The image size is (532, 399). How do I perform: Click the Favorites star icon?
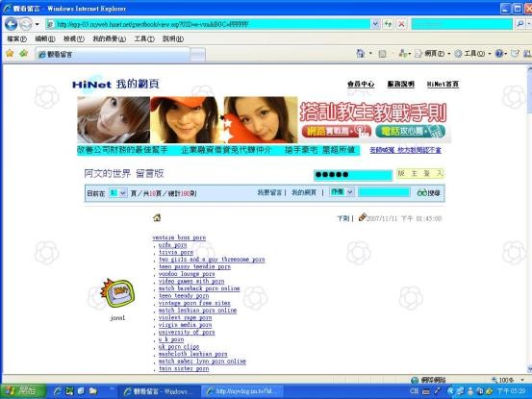click(x=10, y=53)
